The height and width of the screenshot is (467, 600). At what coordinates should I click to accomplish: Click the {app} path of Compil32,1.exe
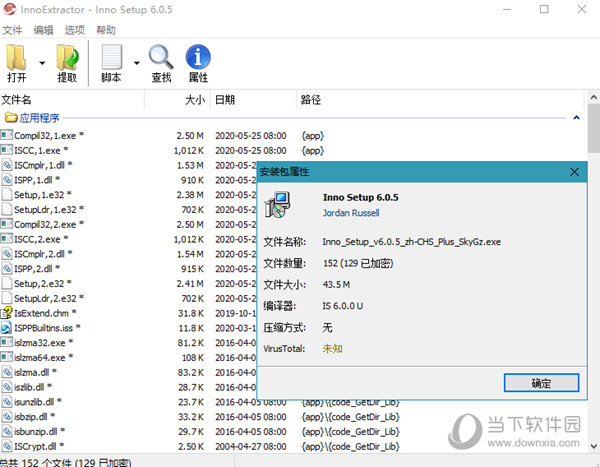[x=313, y=136]
